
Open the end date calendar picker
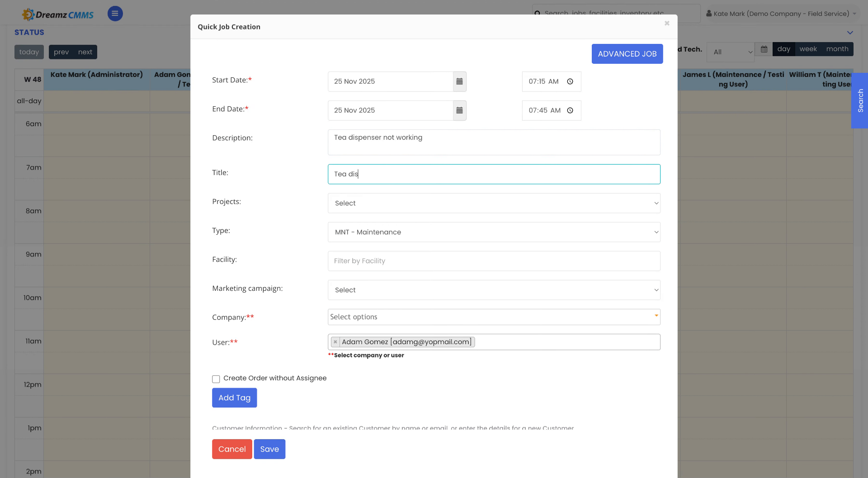(x=459, y=110)
